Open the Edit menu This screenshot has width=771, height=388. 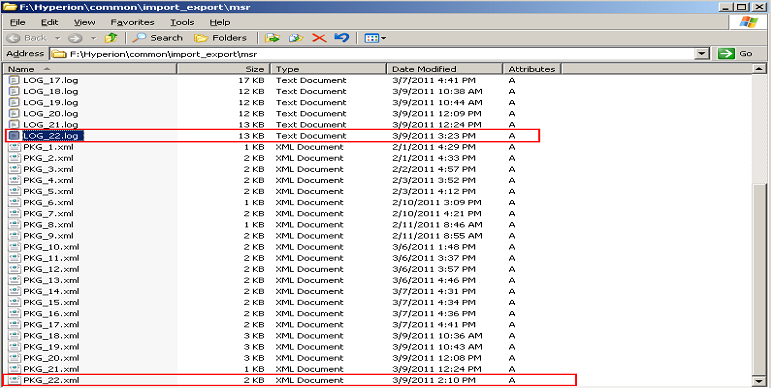tap(49, 22)
